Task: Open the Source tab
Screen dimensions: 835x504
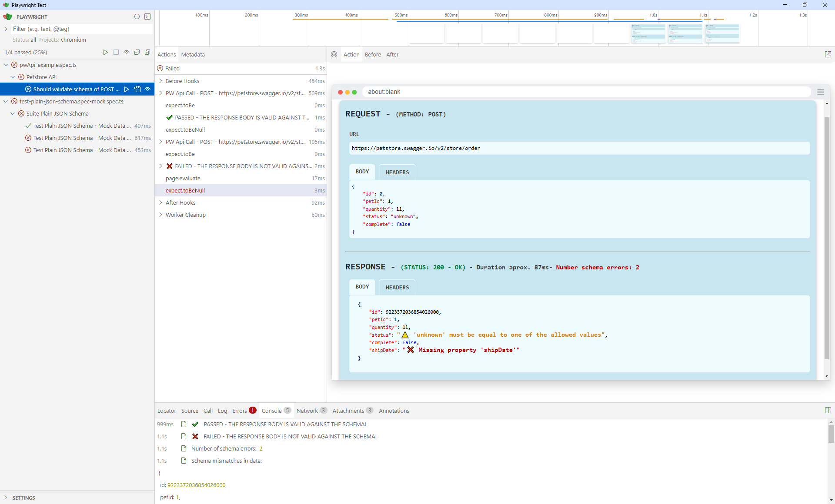Action: point(190,411)
